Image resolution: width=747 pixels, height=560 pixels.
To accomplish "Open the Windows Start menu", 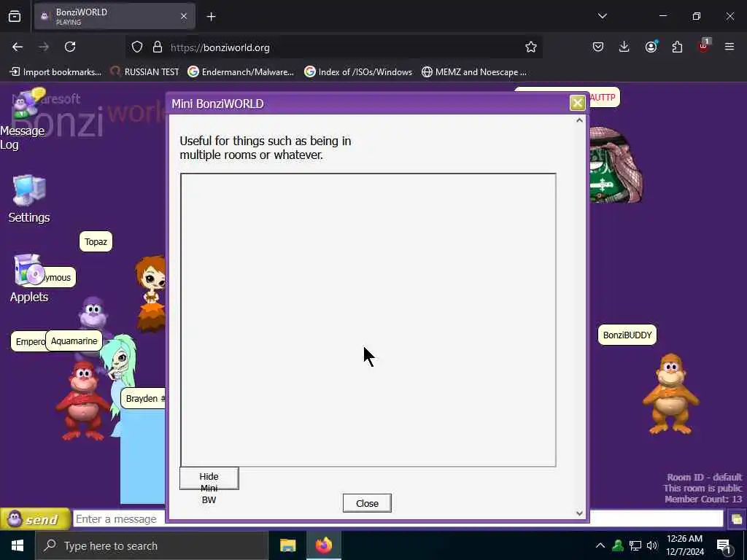I will 18,545.
